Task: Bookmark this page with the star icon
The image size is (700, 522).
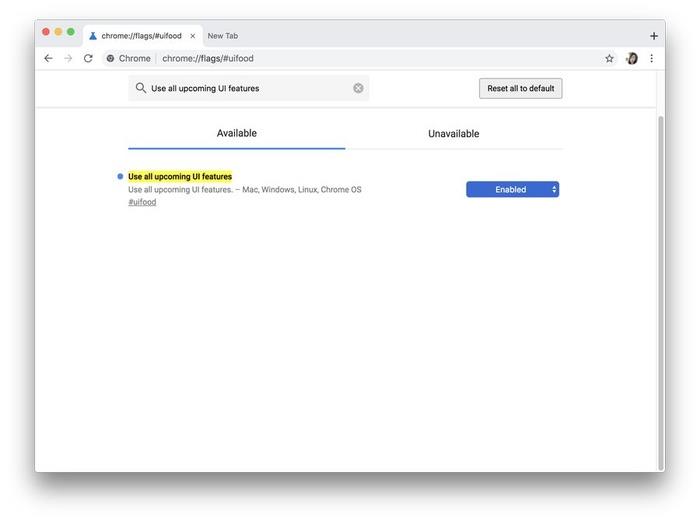Action: coord(609,59)
